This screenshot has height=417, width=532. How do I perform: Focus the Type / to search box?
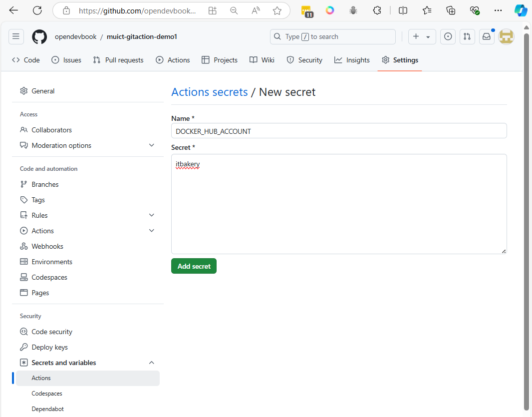[x=333, y=36]
